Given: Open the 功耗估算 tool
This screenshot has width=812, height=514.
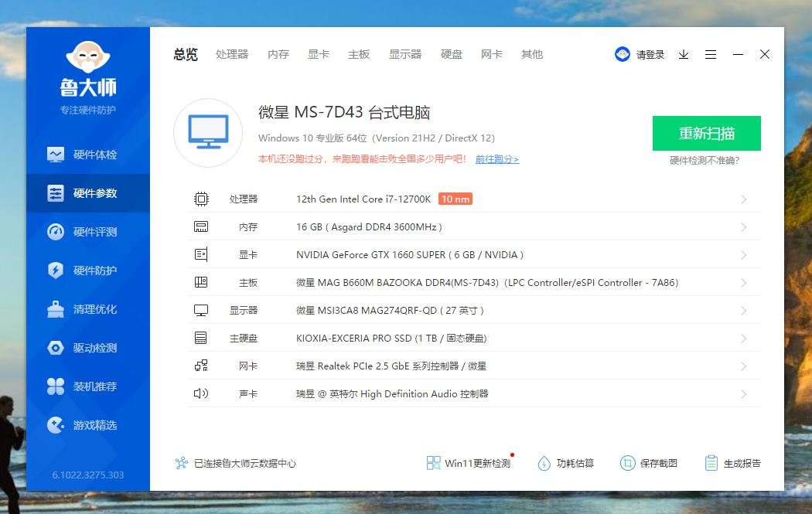Looking at the screenshot, I should click(568, 462).
